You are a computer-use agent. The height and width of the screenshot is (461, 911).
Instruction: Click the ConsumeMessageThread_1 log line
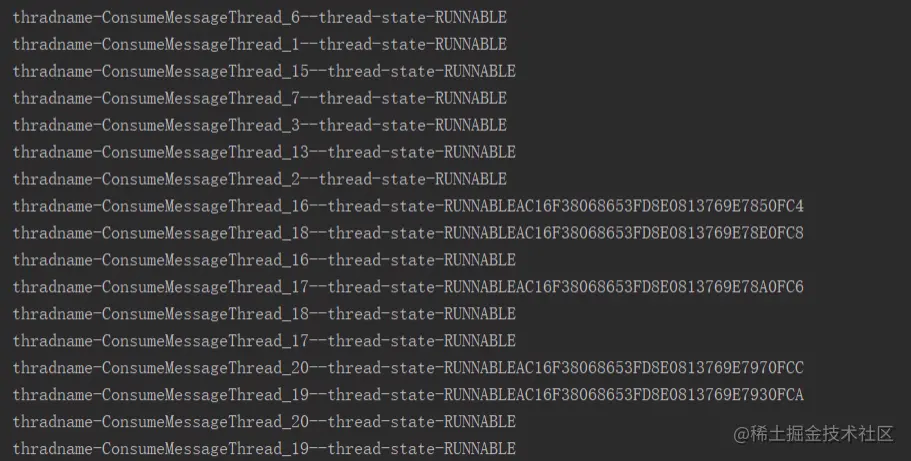260,44
